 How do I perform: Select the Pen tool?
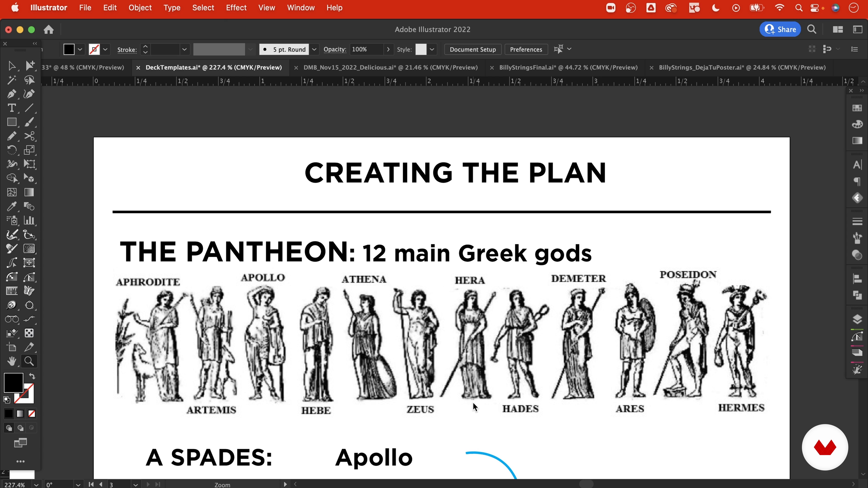[12, 94]
